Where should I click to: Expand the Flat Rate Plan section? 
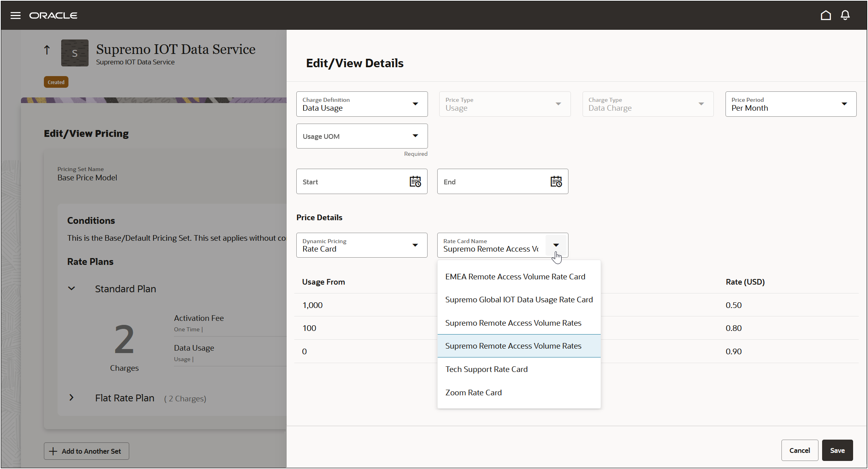click(71, 398)
